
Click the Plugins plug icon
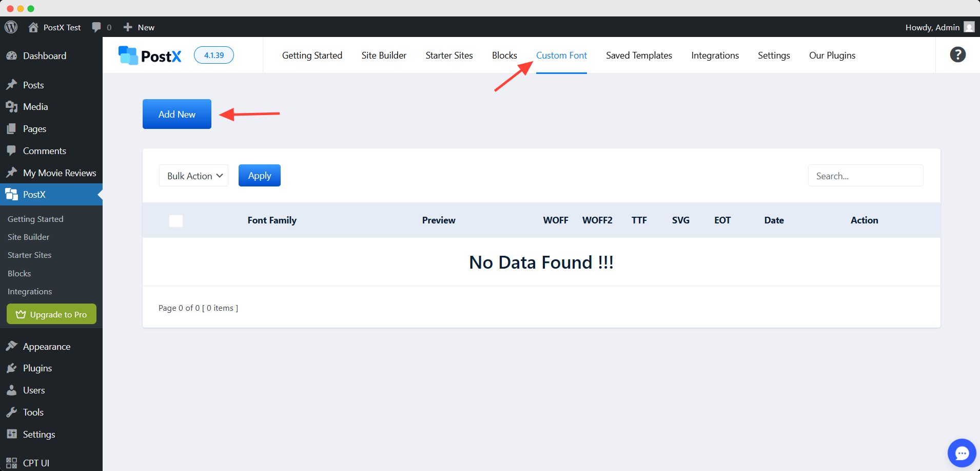tap(11, 368)
